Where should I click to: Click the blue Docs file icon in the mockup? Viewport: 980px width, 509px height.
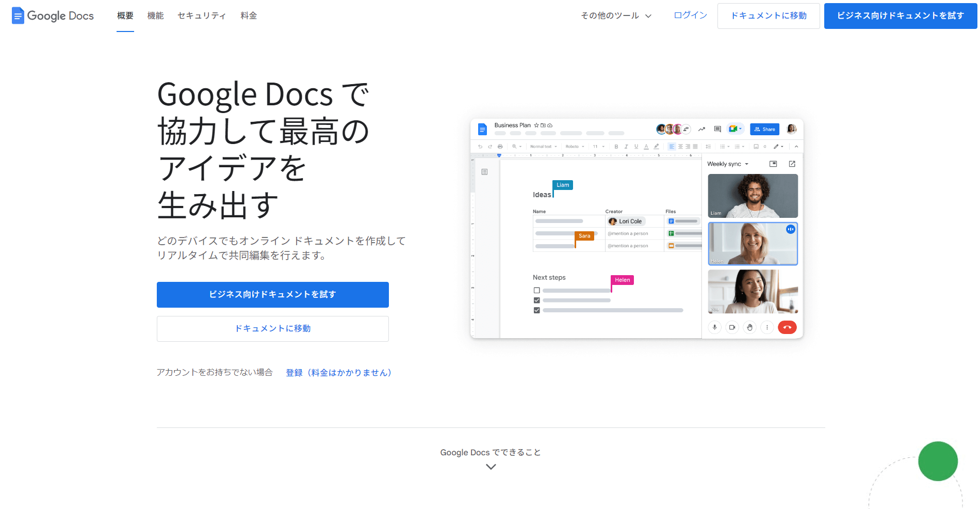point(482,129)
